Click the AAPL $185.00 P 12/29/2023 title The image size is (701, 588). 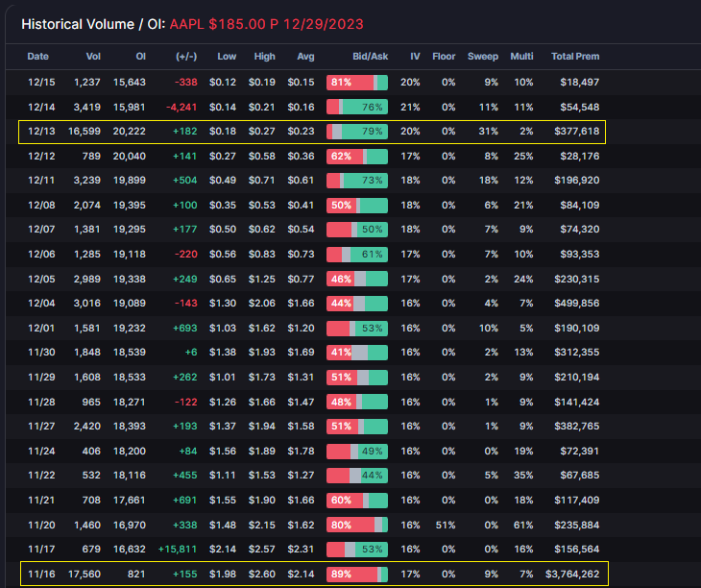266,24
